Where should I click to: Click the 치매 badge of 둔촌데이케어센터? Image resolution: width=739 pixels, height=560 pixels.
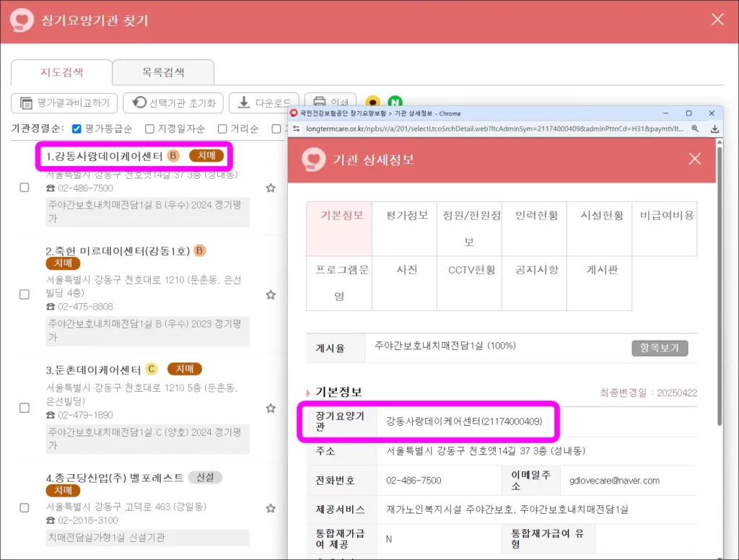[x=185, y=369]
